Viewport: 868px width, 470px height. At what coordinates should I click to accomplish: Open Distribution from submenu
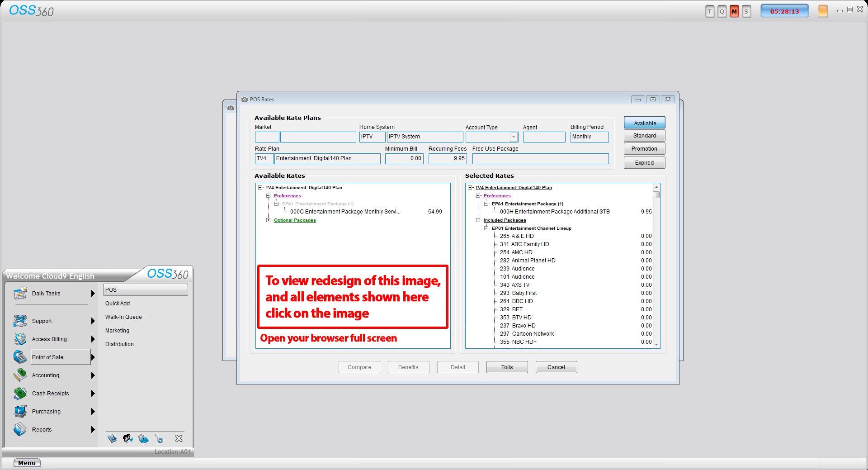(x=119, y=344)
